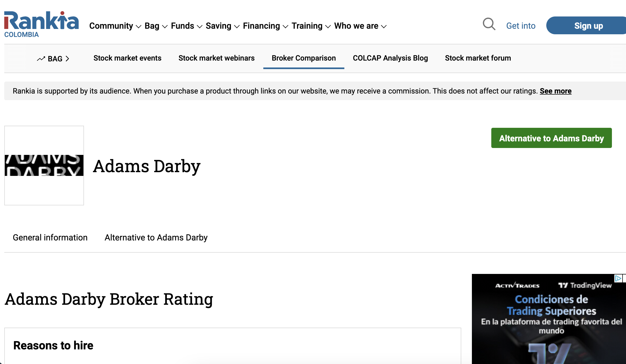Screen dimensions: 626x364
Task: Click the chevron next to BAG
Action: pyautogui.click(x=67, y=59)
